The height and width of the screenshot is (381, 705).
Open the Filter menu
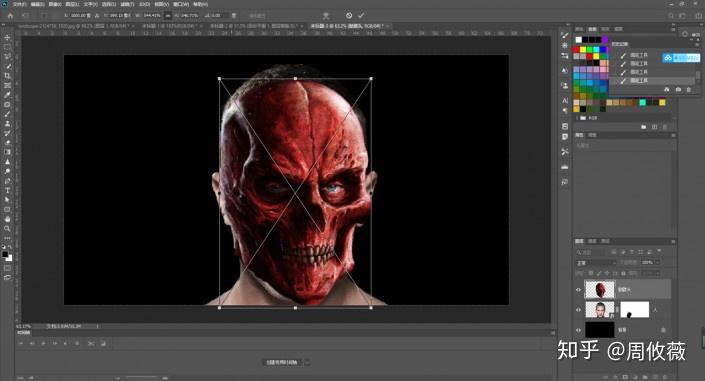pyautogui.click(x=127, y=4)
